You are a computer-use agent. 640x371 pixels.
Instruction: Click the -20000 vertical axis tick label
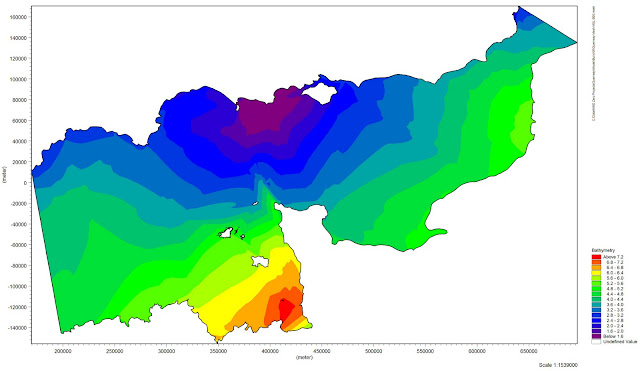[19, 204]
